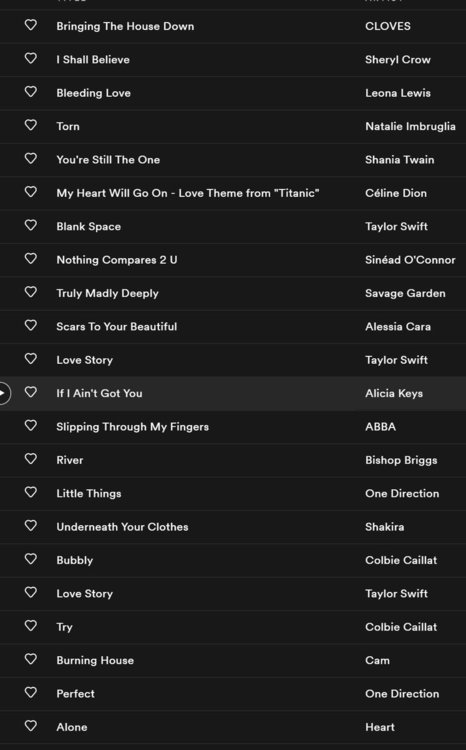Save Torn to liked songs
Viewport: 466px width, 750px height.
click(31, 125)
